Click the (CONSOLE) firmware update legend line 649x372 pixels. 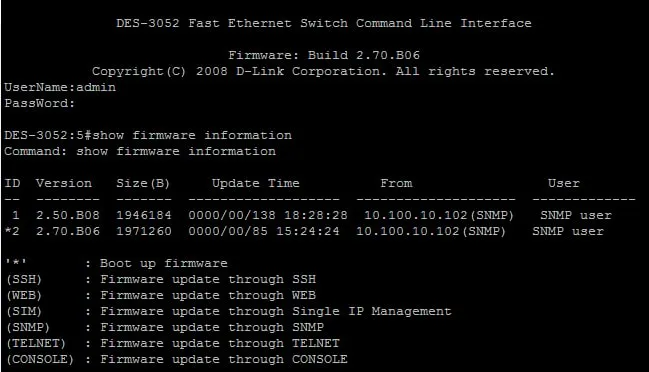click(x=176, y=359)
